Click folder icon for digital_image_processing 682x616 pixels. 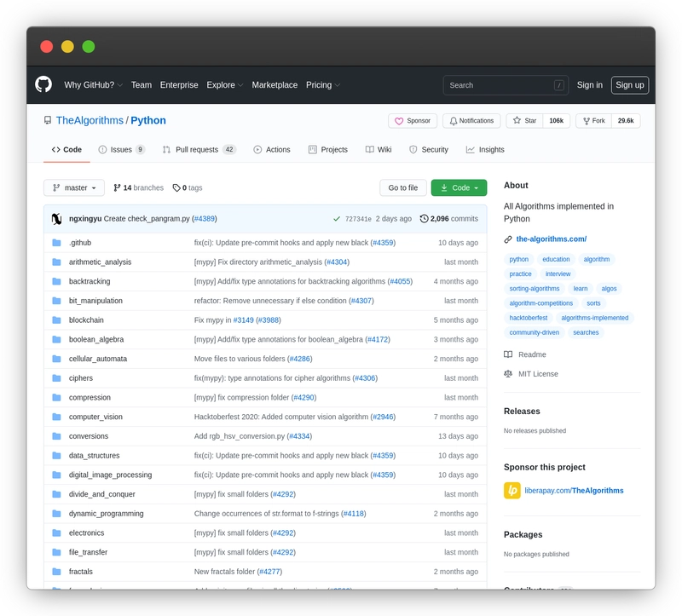point(56,475)
